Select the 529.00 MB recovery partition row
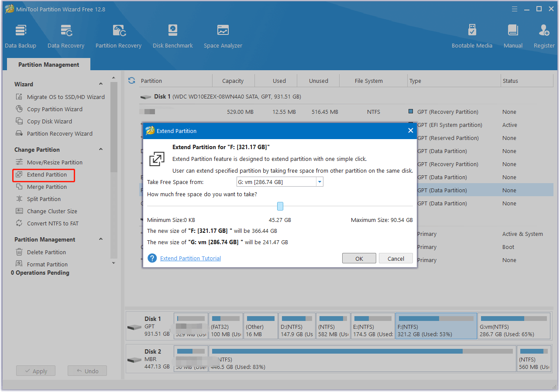The height and width of the screenshot is (392, 560). [347, 112]
